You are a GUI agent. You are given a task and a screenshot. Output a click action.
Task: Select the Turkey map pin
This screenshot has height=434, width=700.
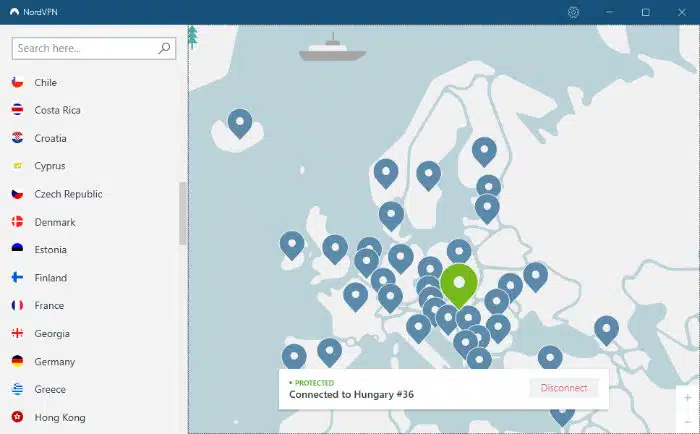click(x=550, y=357)
